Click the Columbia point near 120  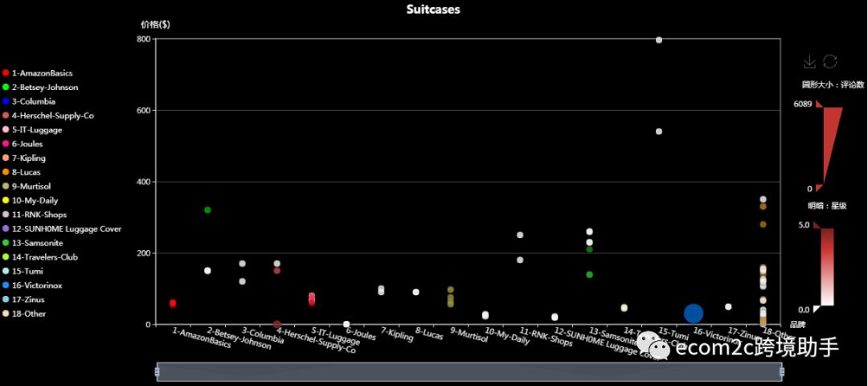[x=242, y=281]
